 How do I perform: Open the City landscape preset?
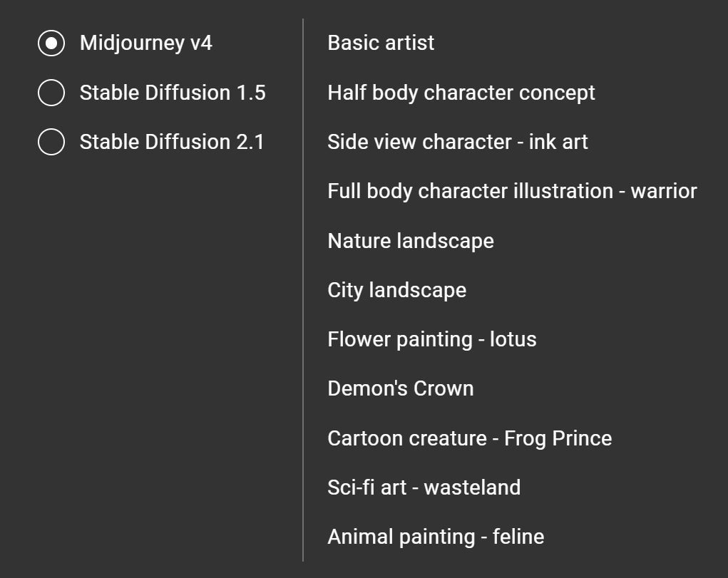pos(396,290)
